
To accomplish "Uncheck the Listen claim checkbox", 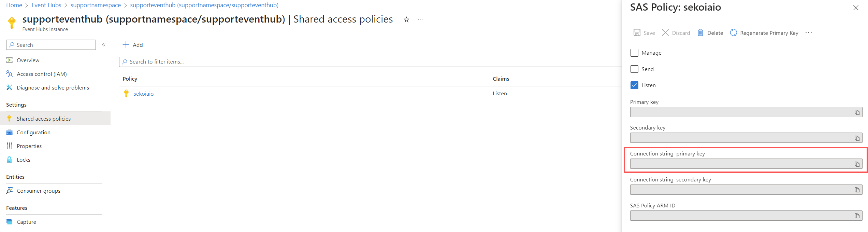I will pyautogui.click(x=634, y=85).
